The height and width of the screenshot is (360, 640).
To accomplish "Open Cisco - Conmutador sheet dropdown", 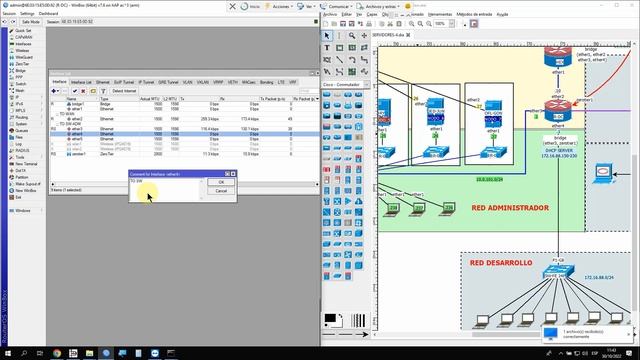I will 346,84.
